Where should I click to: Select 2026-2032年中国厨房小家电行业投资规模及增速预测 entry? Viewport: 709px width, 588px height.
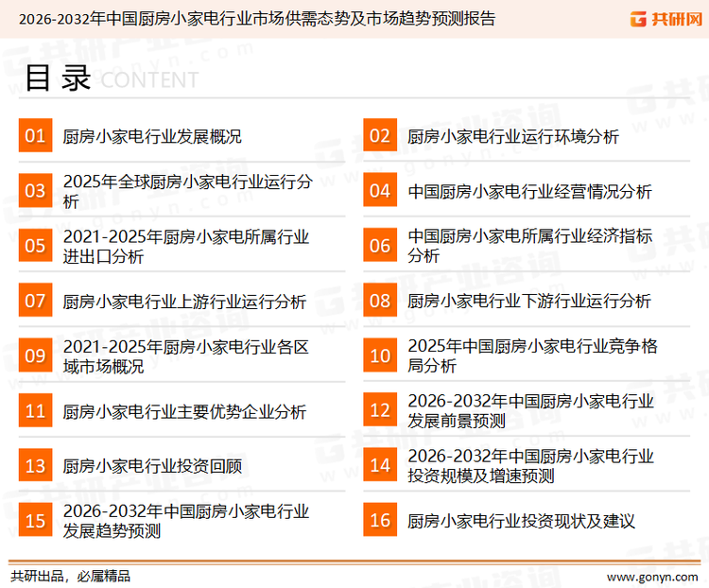(x=531, y=466)
